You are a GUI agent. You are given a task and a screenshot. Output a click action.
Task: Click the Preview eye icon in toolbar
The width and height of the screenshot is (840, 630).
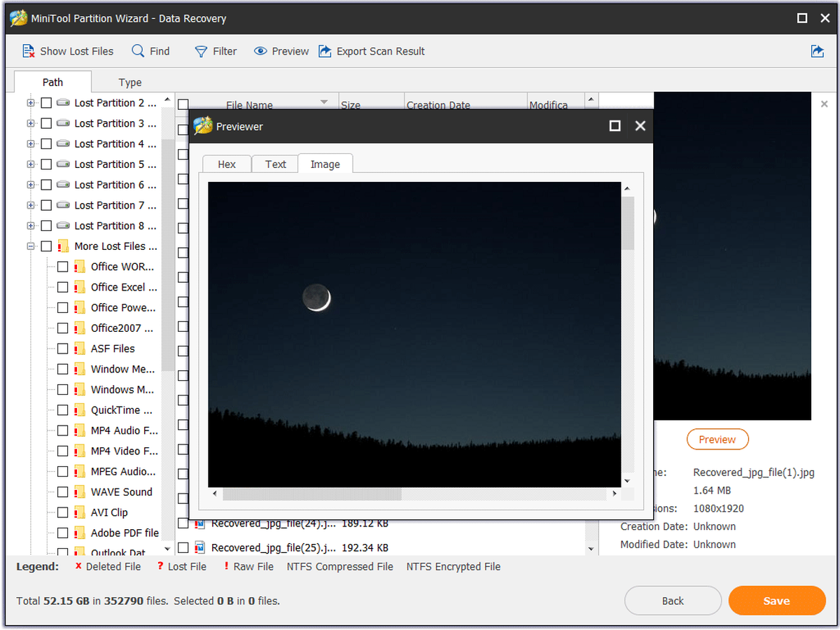(260, 51)
